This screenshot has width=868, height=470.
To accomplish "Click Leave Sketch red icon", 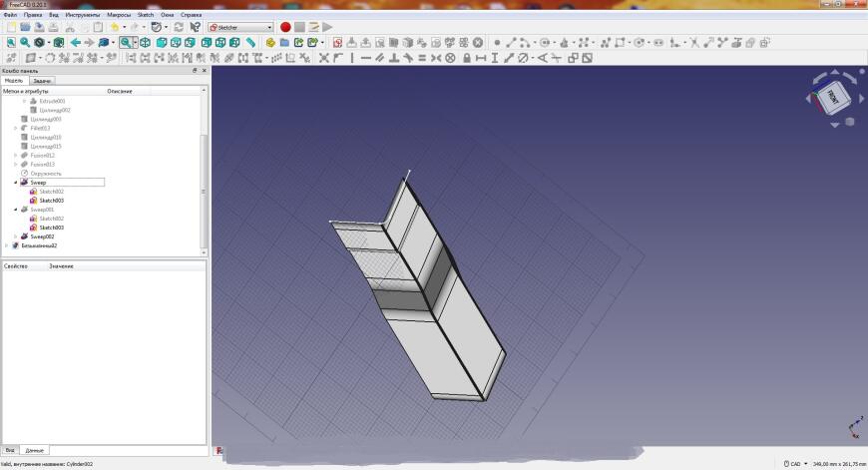I will [337, 43].
